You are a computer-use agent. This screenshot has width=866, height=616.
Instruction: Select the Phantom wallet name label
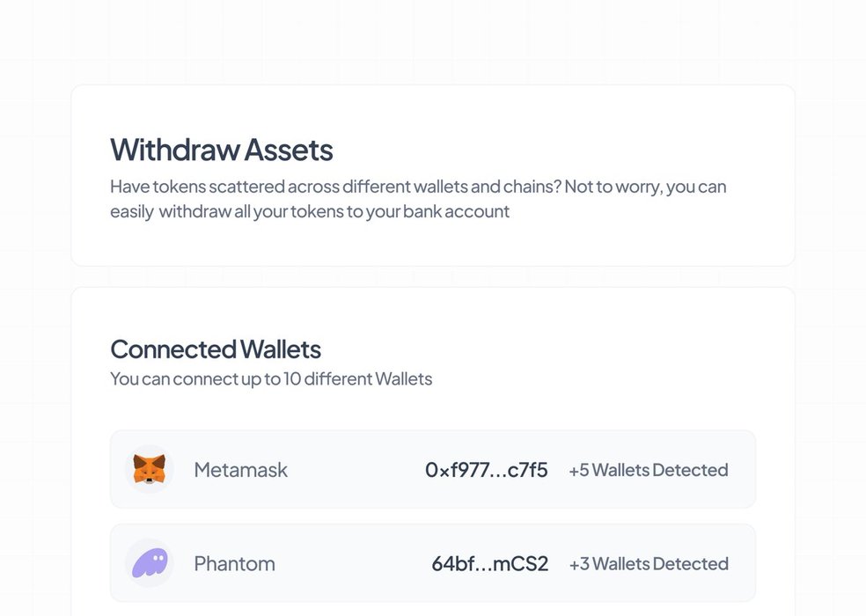click(234, 564)
